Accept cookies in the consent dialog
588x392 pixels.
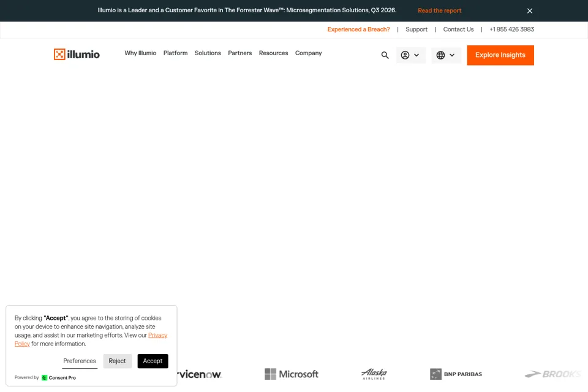[x=153, y=361]
